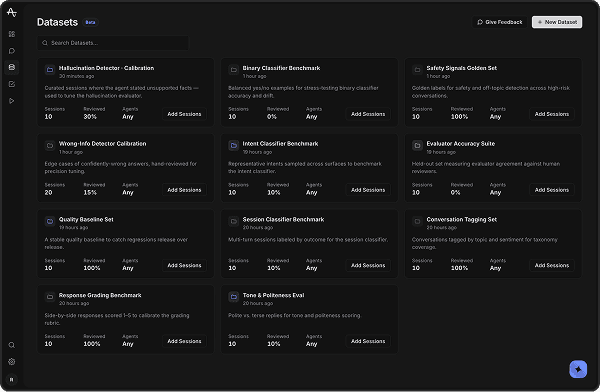Viewport: 600px width, 392px height.
Task: Add Sessions to Response Grading Benchmark
Action: click(x=184, y=341)
